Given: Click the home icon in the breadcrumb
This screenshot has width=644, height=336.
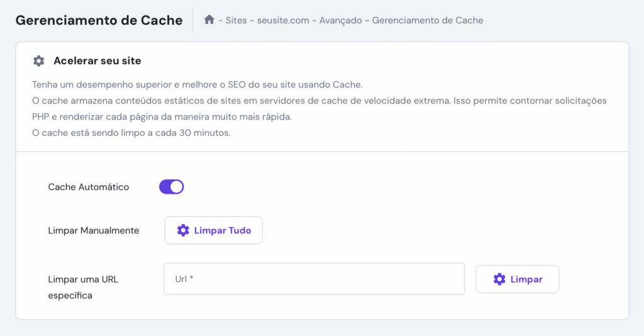Looking at the screenshot, I should tap(209, 20).
